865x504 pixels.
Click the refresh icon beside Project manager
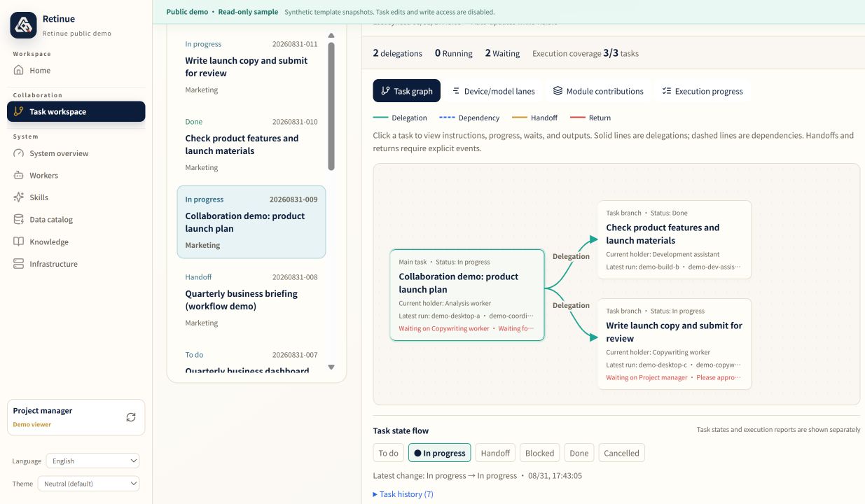coord(131,417)
